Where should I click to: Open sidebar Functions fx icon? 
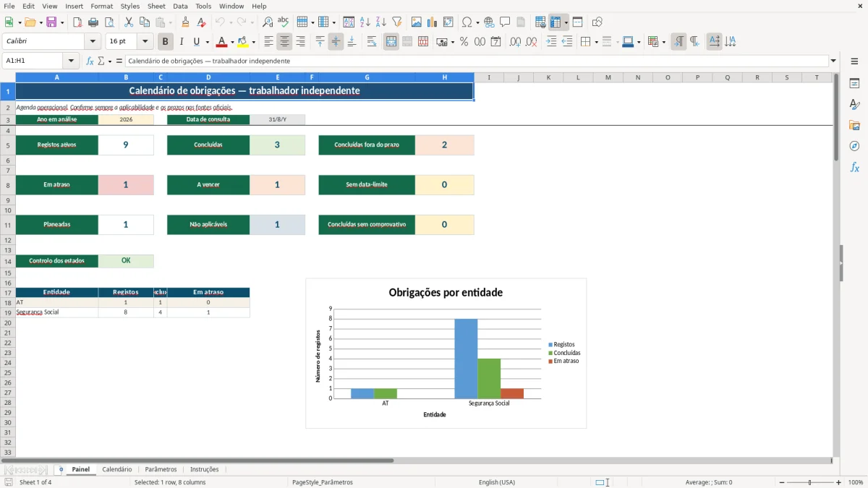pyautogui.click(x=854, y=167)
